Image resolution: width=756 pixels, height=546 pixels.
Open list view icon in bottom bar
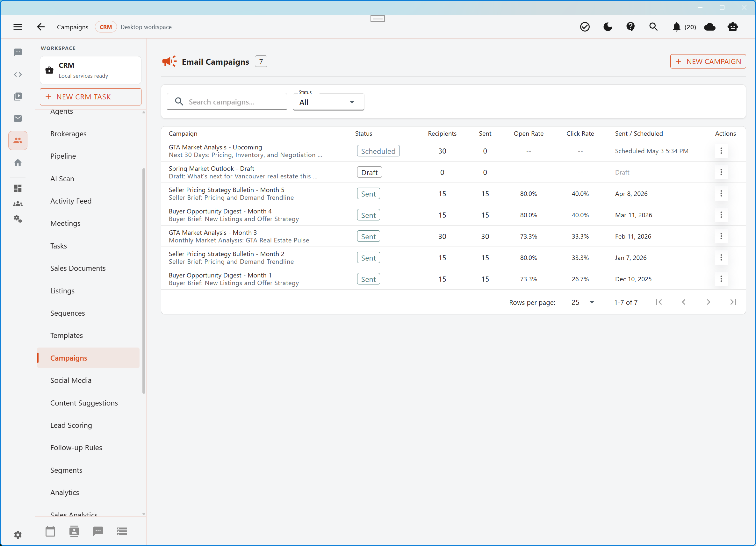pos(122,531)
